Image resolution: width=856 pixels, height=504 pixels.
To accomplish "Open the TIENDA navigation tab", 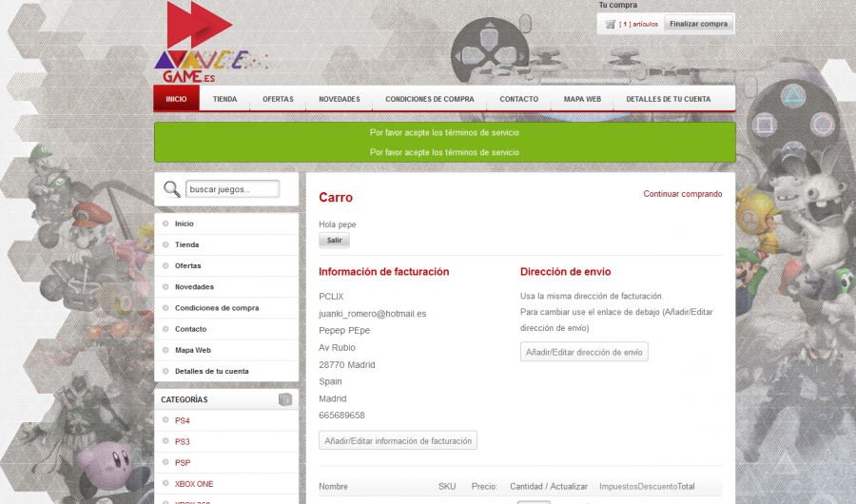I will (224, 99).
